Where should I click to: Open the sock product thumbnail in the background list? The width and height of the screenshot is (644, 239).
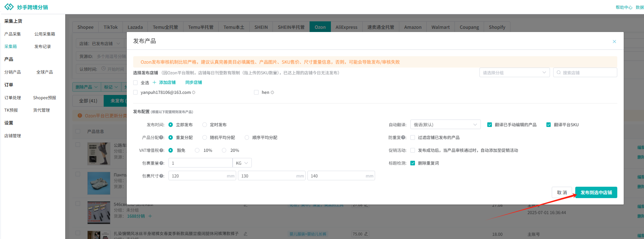(x=99, y=154)
